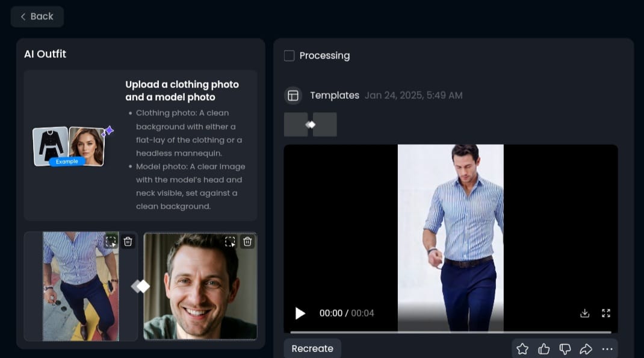
Task: Play the generated outfit video
Action: [x=300, y=313]
